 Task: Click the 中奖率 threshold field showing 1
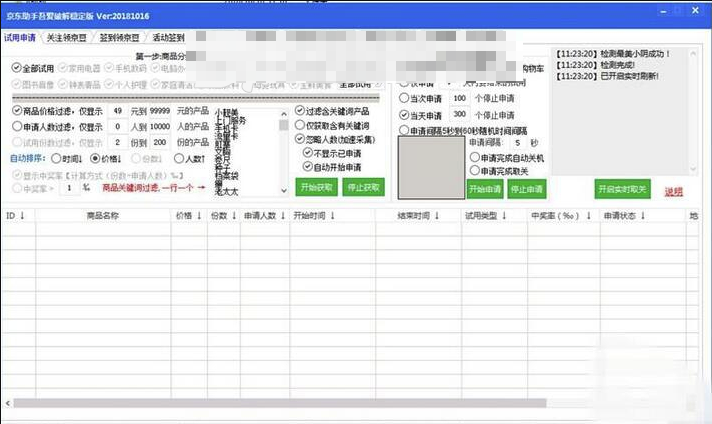click(x=69, y=188)
